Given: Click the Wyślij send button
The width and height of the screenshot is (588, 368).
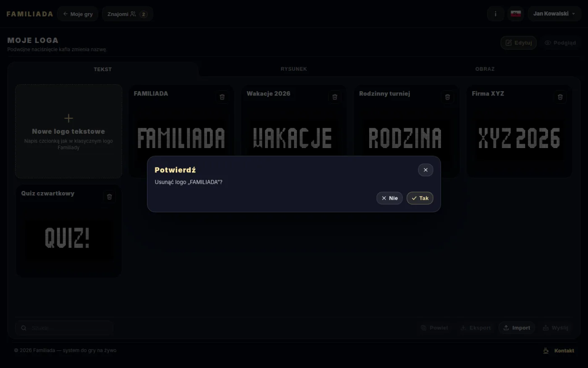Looking at the screenshot, I should click(555, 328).
